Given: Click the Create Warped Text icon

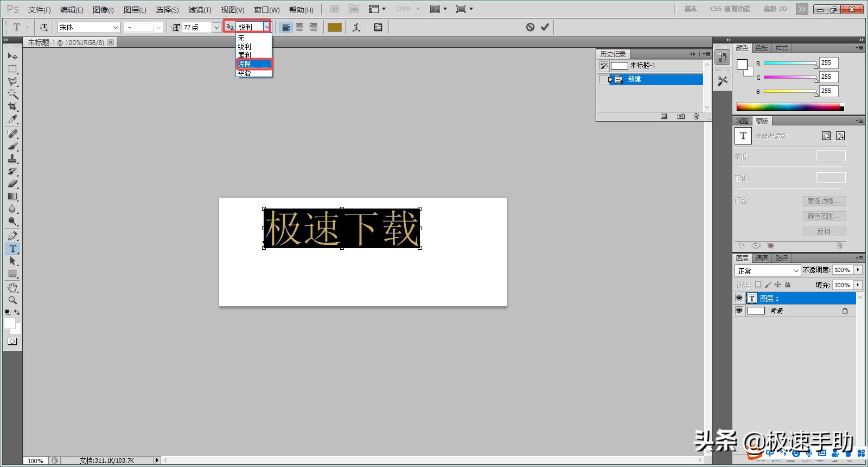Looking at the screenshot, I should pos(356,27).
